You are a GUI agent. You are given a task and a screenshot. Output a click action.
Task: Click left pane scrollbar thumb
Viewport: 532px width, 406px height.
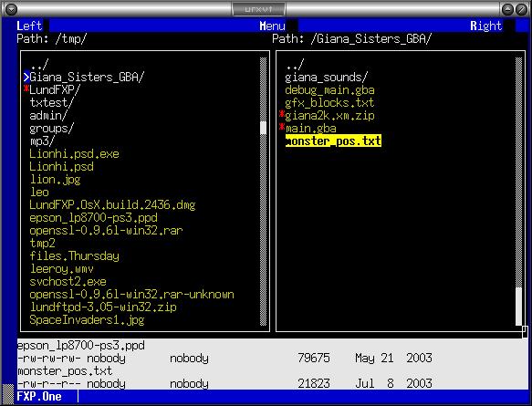(264, 129)
